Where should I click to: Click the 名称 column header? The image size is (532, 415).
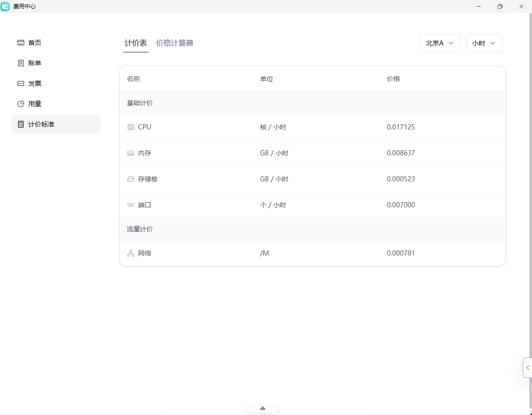click(133, 79)
